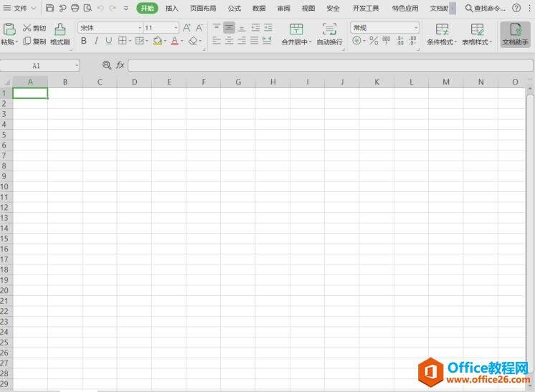
Task: Toggle Italic formatting
Action: tap(97, 41)
